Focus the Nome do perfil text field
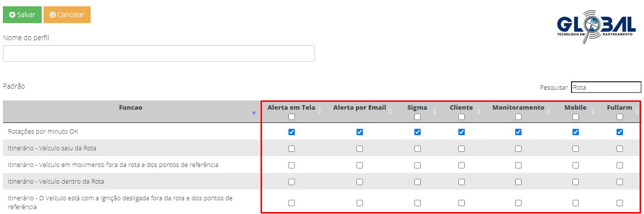This screenshot has width=644, height=214. coord(159,53)
